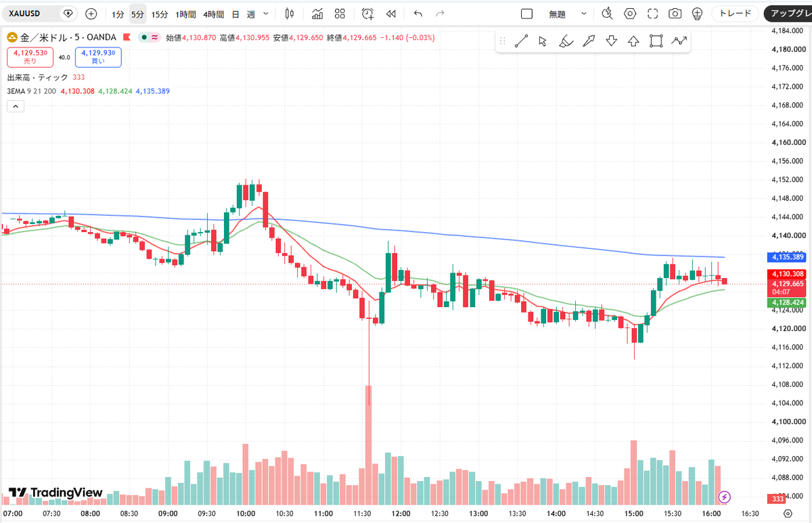The image size is (812, 523).
Task: Set chart interval to 週
Action: click(250, 14)
